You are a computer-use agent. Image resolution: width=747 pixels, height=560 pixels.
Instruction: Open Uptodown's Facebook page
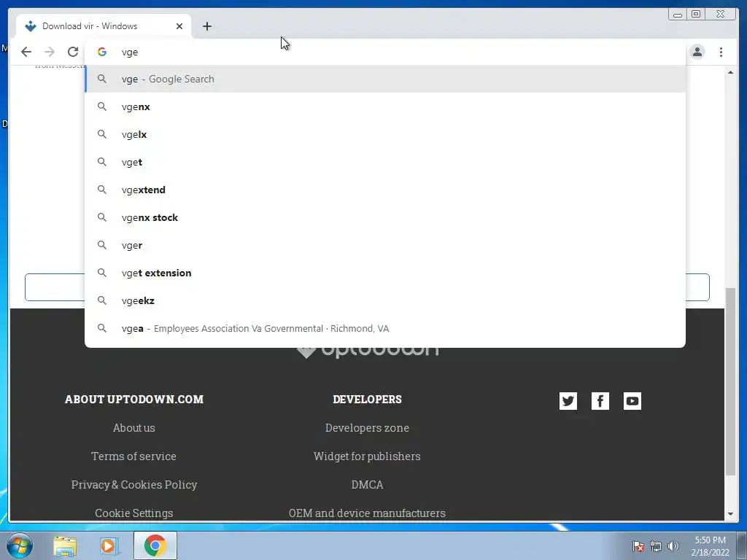coord(600,401)
